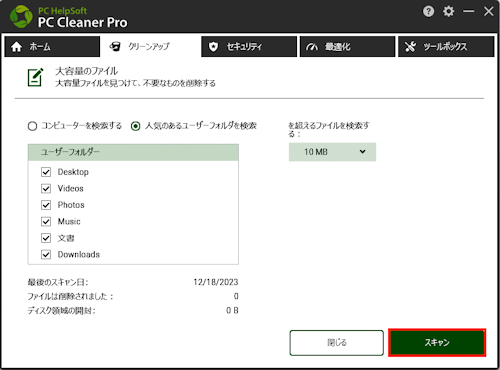Toggle the Music folder checkbox
The height and width of the screenshot is (370, 500).
(x=46, y=222)
